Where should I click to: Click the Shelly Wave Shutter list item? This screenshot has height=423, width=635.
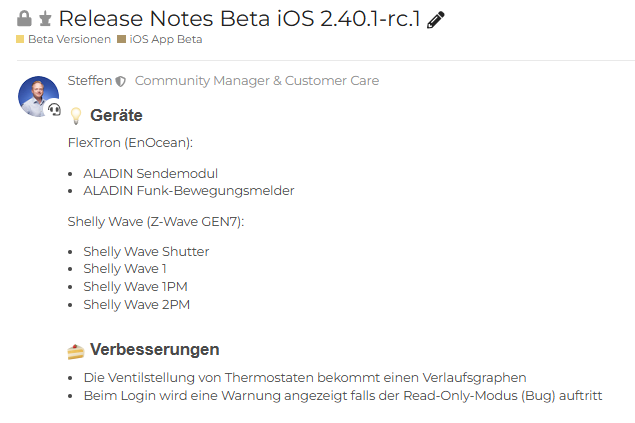pos(146,251)
